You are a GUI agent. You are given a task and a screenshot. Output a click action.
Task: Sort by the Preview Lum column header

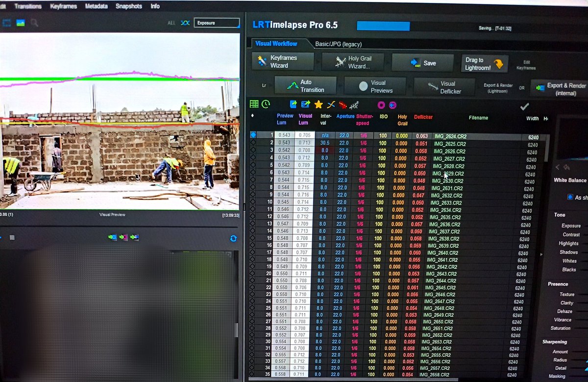(x=285, y=119)
